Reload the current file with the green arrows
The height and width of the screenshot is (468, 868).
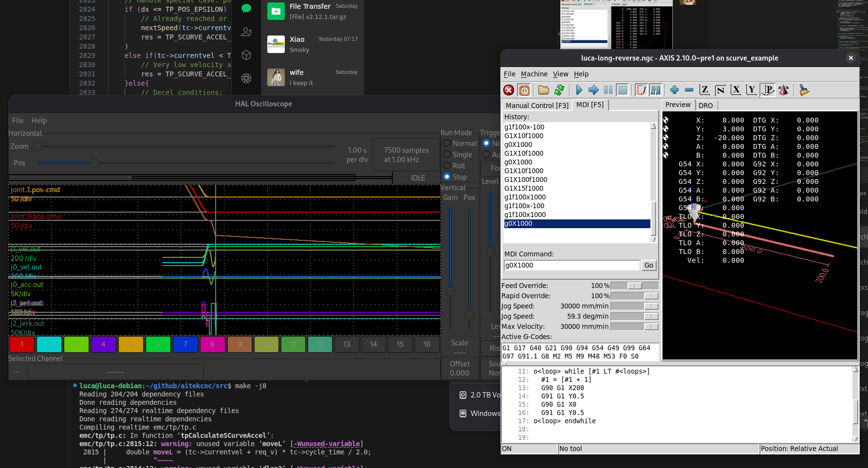pyautogui.click(x=559, y=90)
